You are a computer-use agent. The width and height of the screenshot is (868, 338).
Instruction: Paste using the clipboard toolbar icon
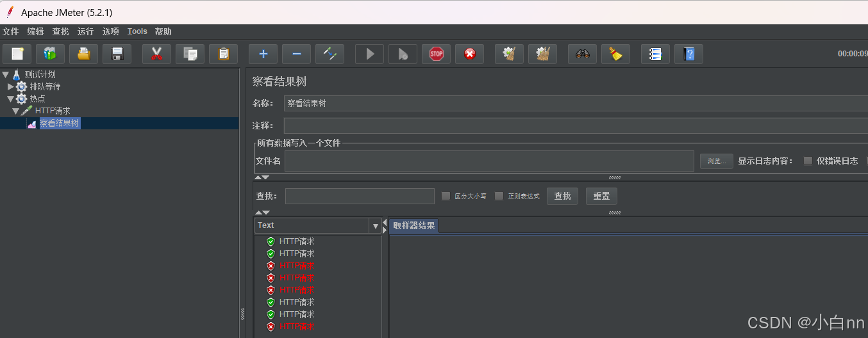coord(223,54)
